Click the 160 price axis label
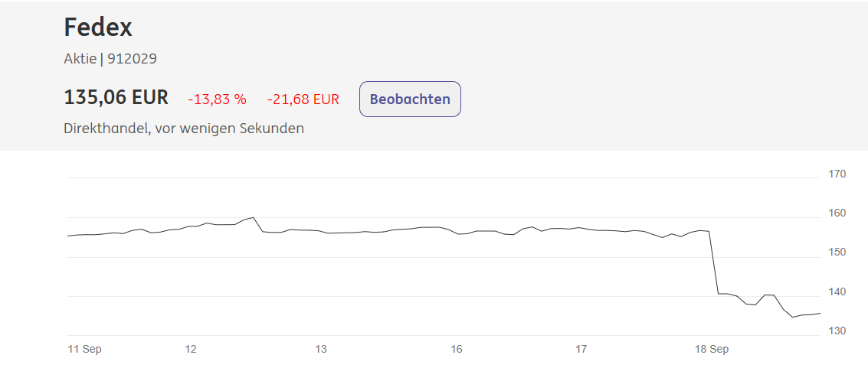868x368 pixels. tap(837, 213)
